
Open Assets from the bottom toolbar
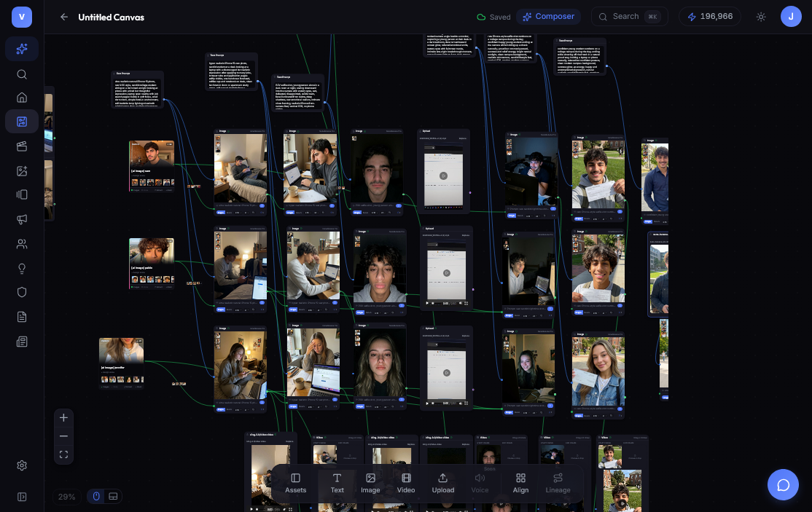pyautogui.click(x=296, y=483)
